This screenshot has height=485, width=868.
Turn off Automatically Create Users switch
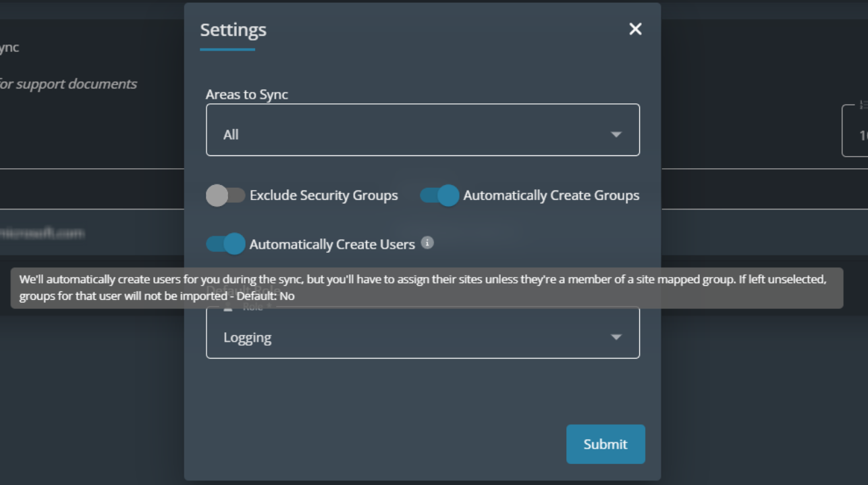point(225,244)
